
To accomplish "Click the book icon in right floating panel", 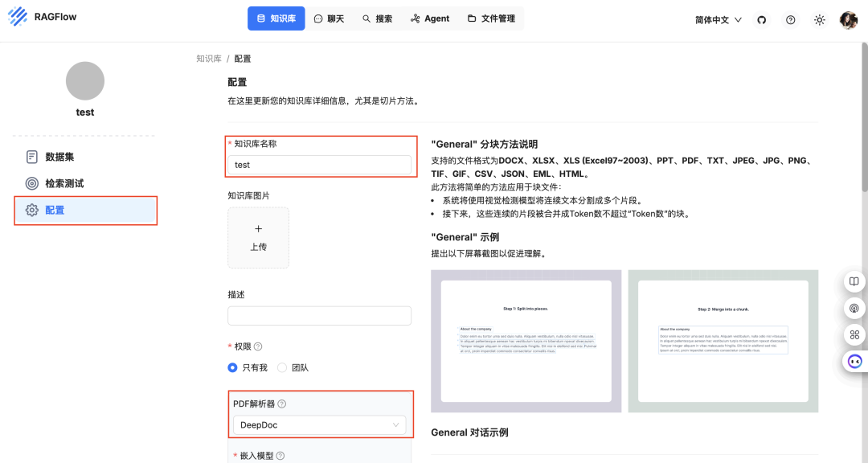I will 854,281.
